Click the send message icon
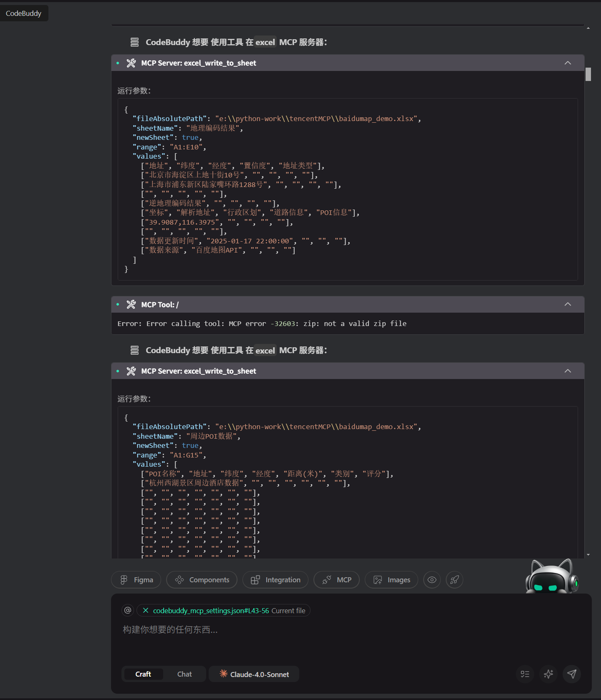 point(572,674)
